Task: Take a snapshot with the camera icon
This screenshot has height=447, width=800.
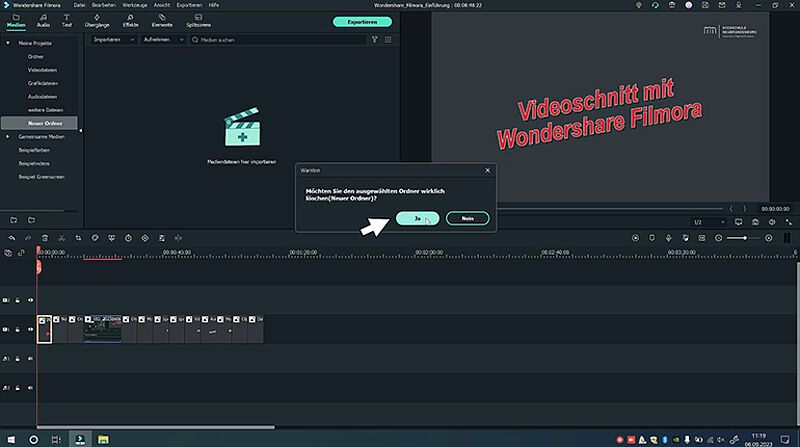Action: click(x=755, y=222)
